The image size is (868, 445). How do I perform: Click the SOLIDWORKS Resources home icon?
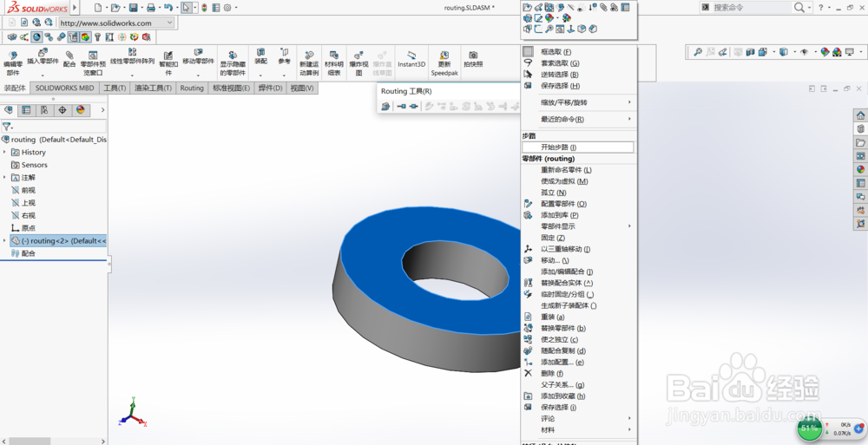(x=860, y=115)
